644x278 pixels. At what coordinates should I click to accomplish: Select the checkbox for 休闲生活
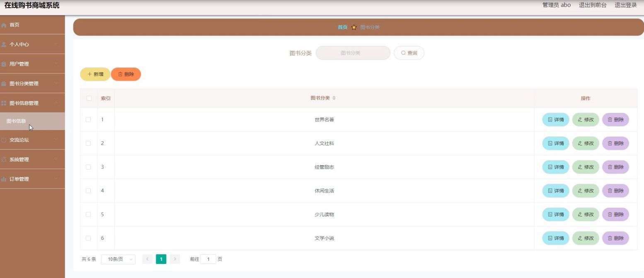(88, 191)
